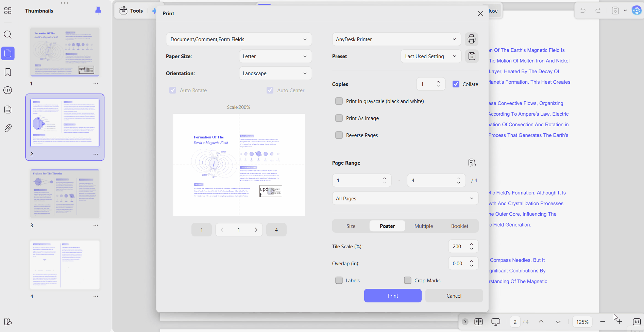The width and height of the screenshot is (644, 332).
Task: Open the 125% zoom level dropdown
Action: [x=582, y=322]
